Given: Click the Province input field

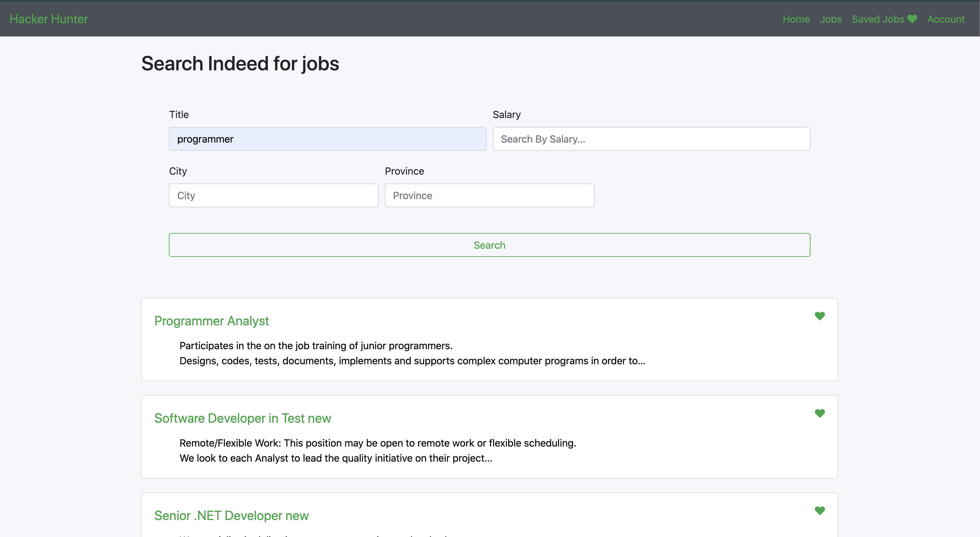Looking at the screenshot, I should coord(489,196).
